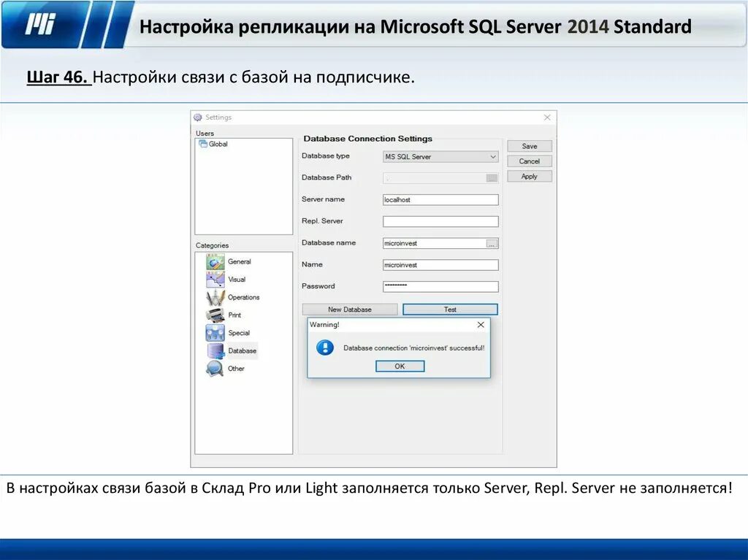This screenshot has height=560, width=748.
Task: Select the Special category label
Action: click(239, 333)
